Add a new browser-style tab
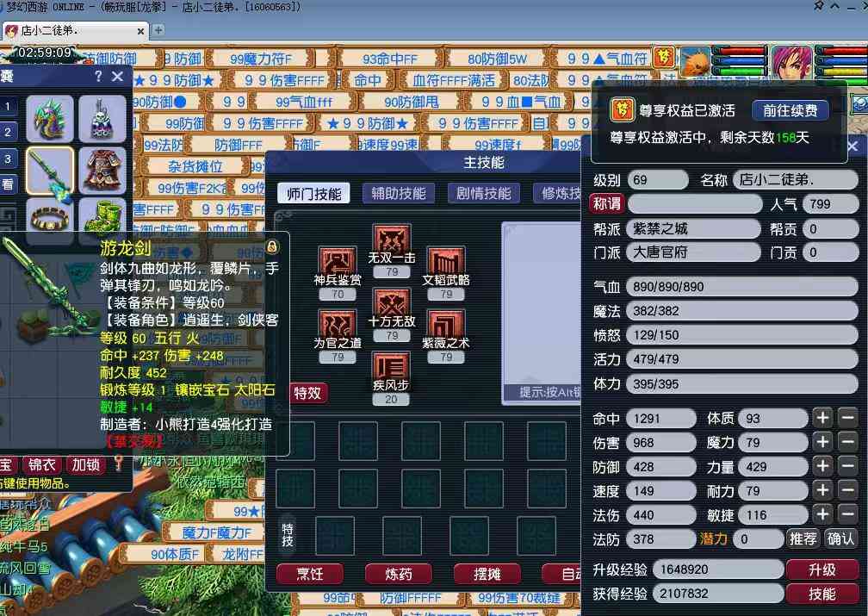The height and width of the screenshot is (616, 868). [x=158, y=30]
